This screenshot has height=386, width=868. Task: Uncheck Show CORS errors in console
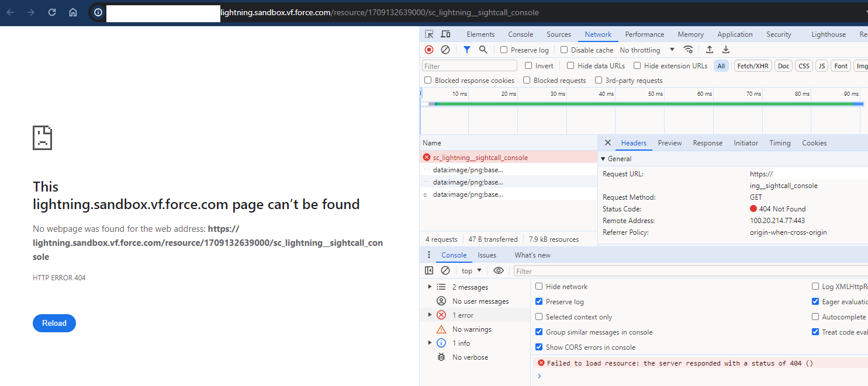coord(539,347)
